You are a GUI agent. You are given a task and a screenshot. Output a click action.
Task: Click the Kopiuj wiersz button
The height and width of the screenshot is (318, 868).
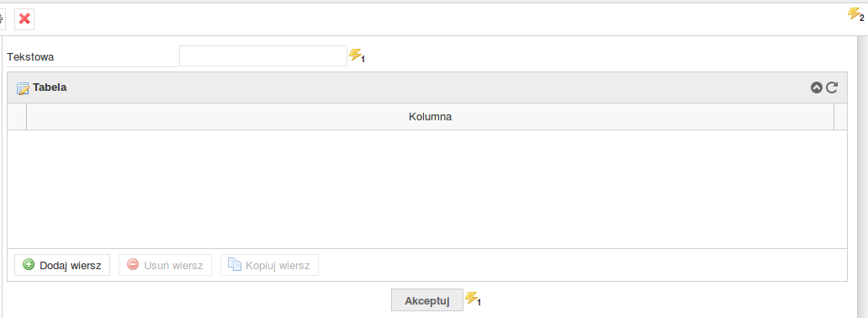point(270,265)
